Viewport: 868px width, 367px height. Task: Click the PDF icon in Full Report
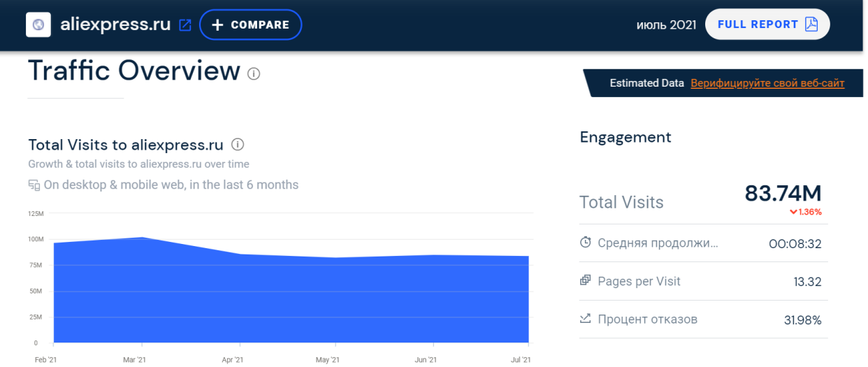[811, 24]
